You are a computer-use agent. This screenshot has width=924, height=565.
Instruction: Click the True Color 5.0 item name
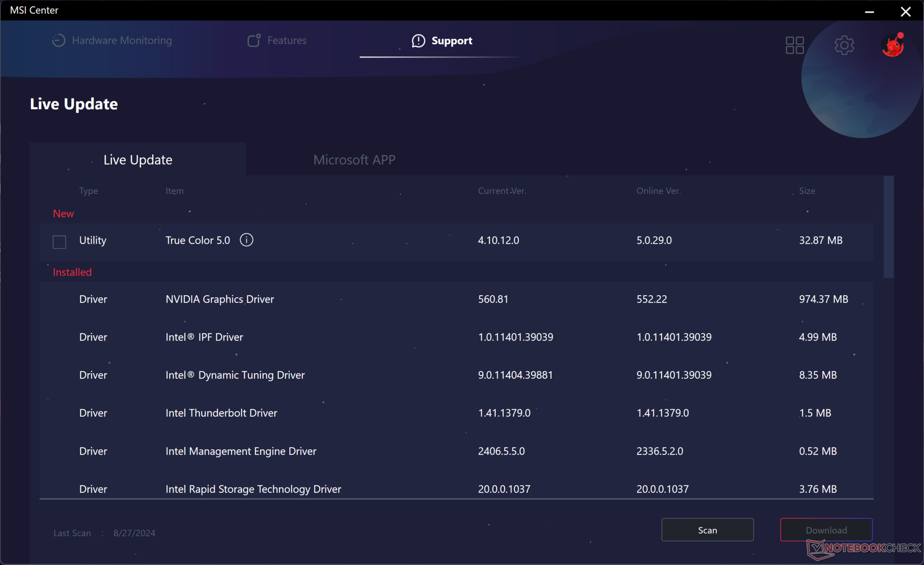coord(198,240)
